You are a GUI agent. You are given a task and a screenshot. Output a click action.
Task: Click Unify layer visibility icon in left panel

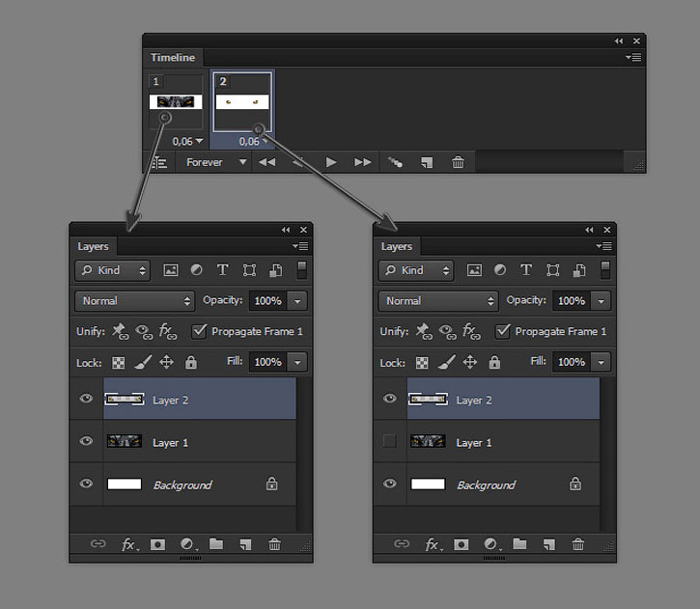point(144,332)
